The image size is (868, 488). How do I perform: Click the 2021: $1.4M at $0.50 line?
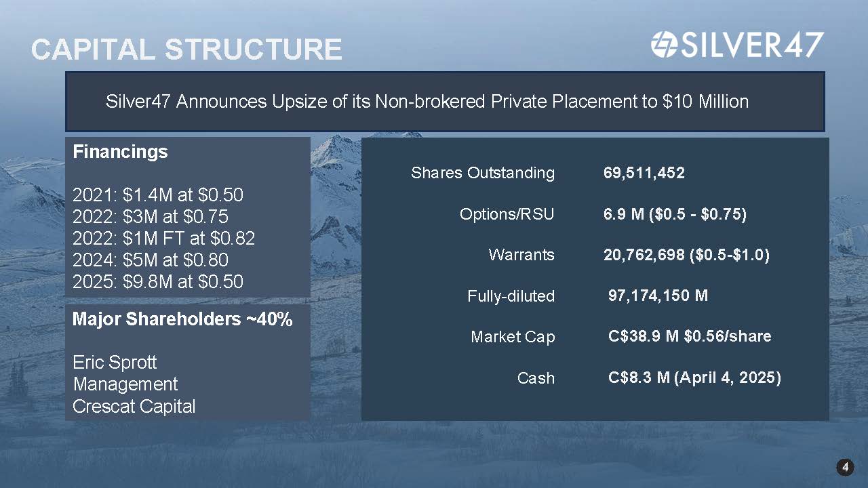[157, 195]
